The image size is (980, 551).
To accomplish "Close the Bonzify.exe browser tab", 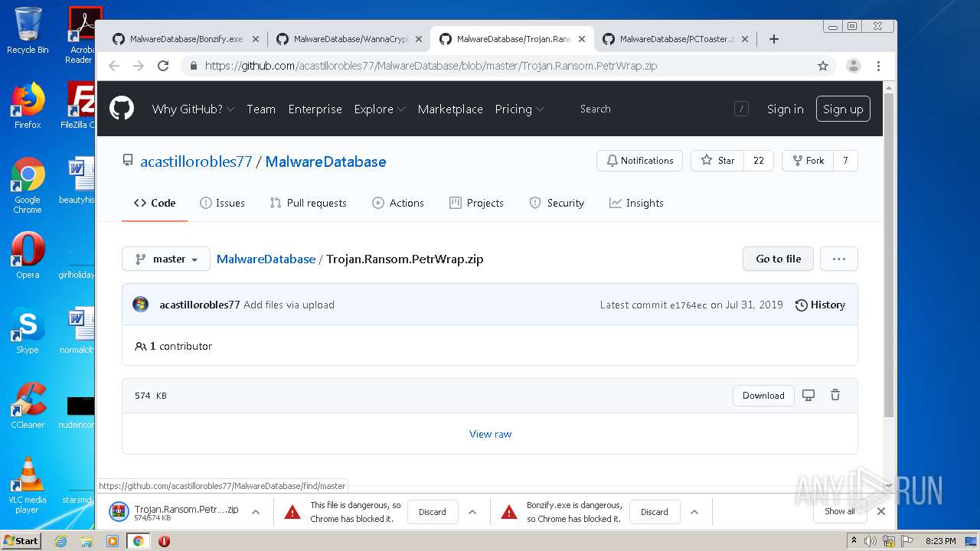I will pos(256,39).
